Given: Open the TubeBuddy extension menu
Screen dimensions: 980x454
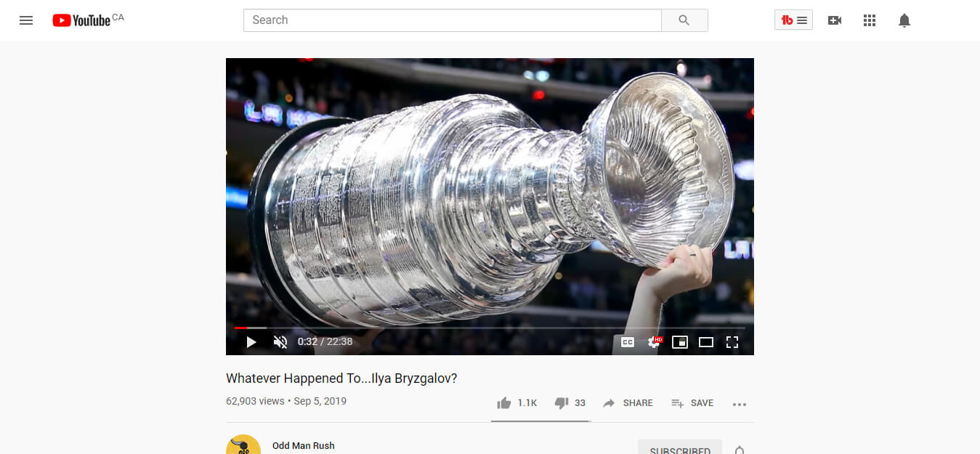Looking at the screenshot, I should pos(793,20).
